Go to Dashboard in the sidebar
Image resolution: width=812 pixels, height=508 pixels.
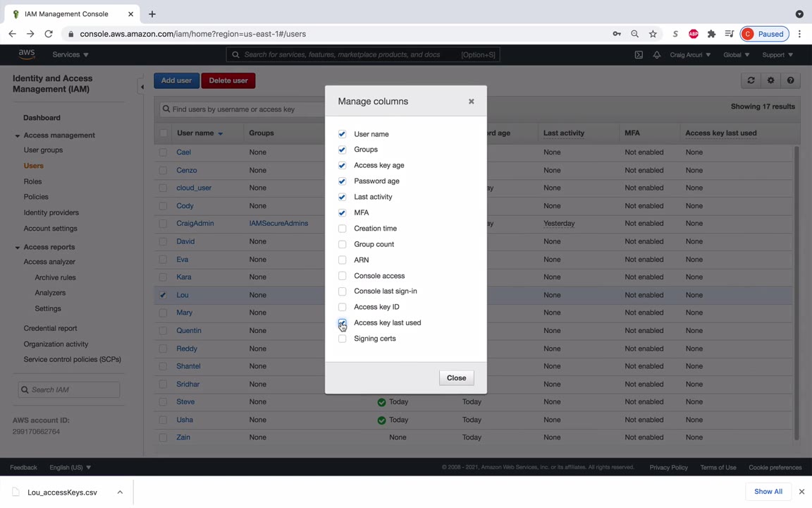pos(42,118)
